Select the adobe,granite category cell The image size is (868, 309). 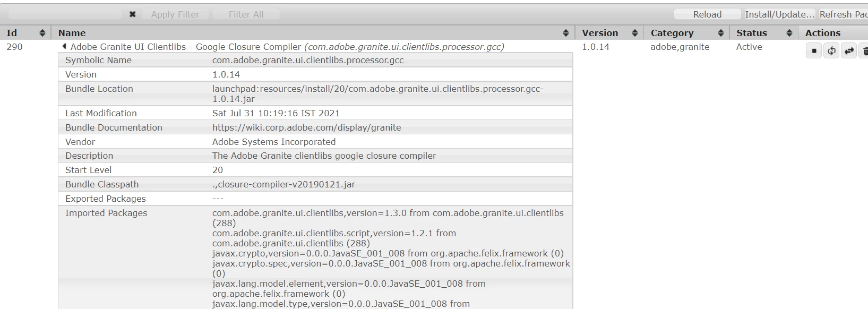[680, 47]
